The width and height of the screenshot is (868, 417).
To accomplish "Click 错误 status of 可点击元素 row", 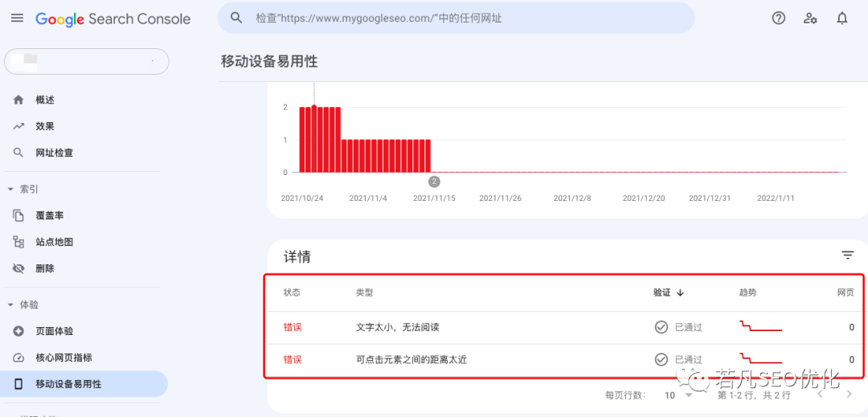I will [x=293, y=360].
